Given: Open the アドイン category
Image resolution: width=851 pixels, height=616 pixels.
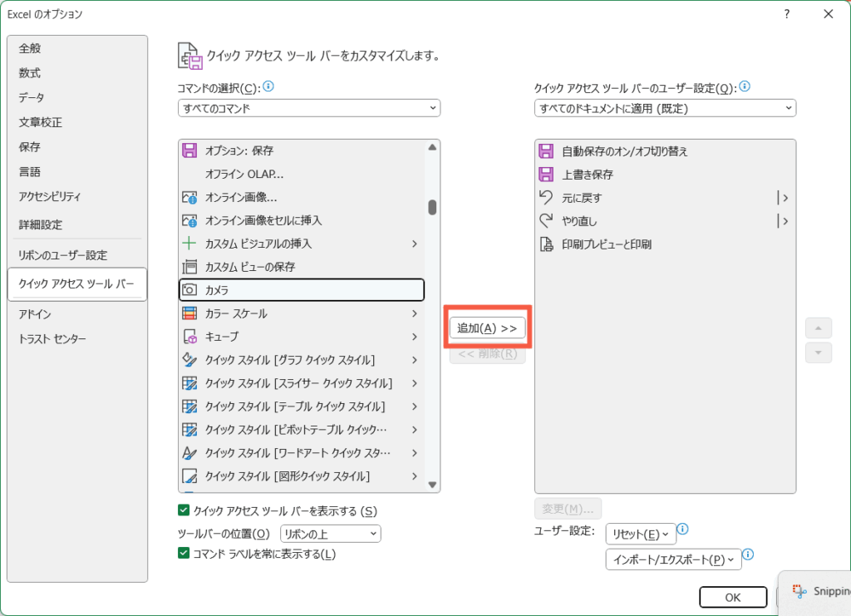Looking at the screenshot, I should pyautogui.click(x=35, y=314).
